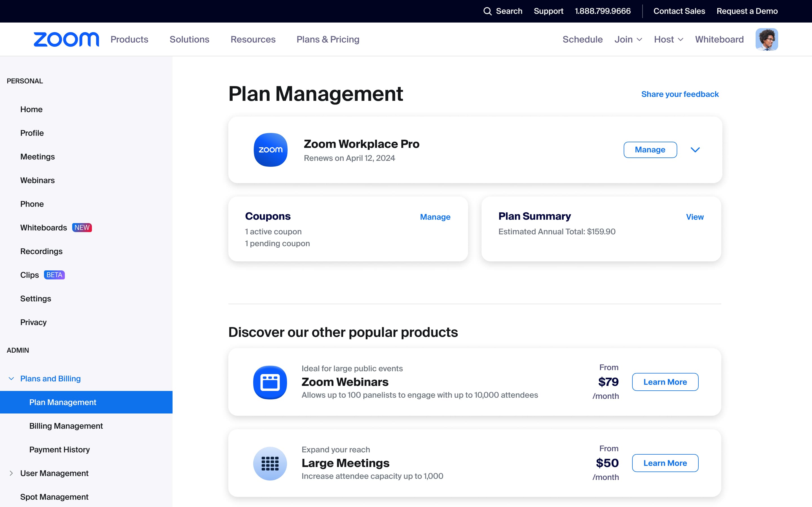The image size is (812, 507).
Task: Open the user profile avatar
Action: coord(766,39)
